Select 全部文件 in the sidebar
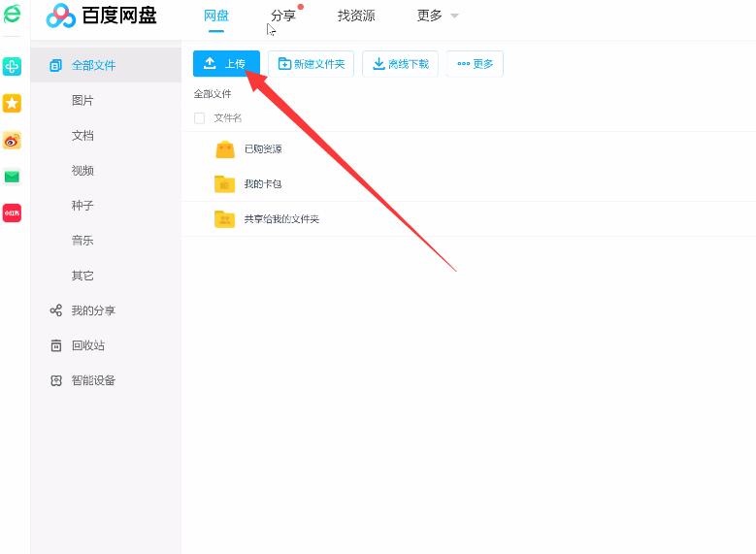 pos(106,65)
